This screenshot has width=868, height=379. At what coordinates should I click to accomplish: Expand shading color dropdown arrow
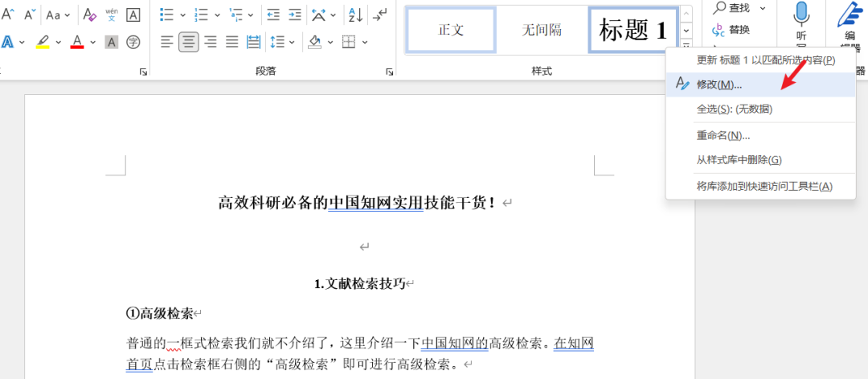(x=330, y=42)
